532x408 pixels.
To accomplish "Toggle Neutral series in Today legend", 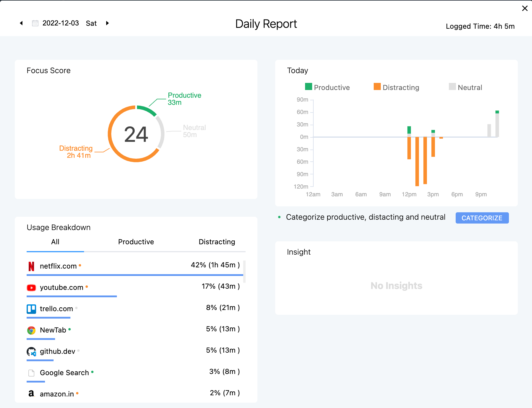I will coord(465,87).
